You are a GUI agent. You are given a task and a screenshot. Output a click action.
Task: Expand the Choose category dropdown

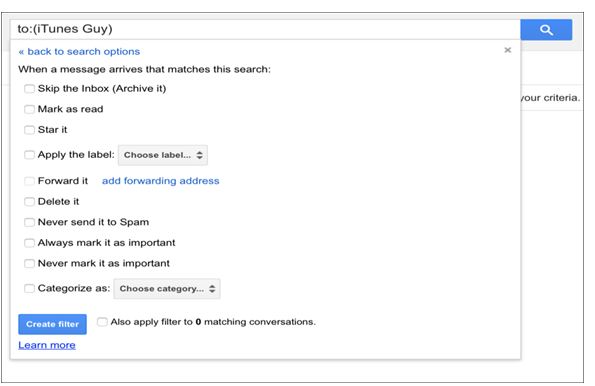[167, 289]
